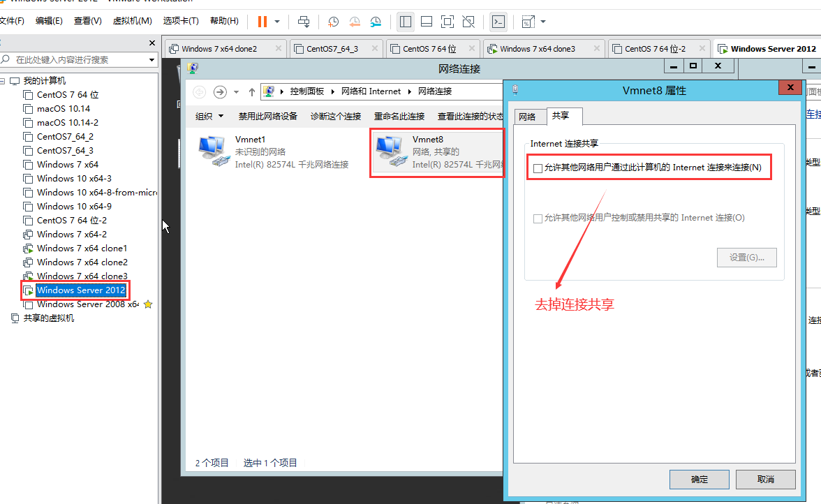Image resolution: width=821 pixels, height=504 pixels.
Task: Click the stretch guest display icon
Action: coord(528,22)
